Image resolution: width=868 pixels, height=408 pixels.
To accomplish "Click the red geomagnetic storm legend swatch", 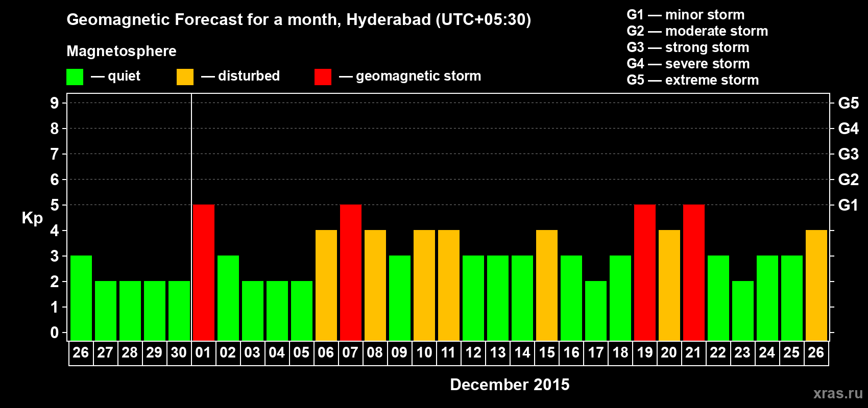I will pos(323,77).
